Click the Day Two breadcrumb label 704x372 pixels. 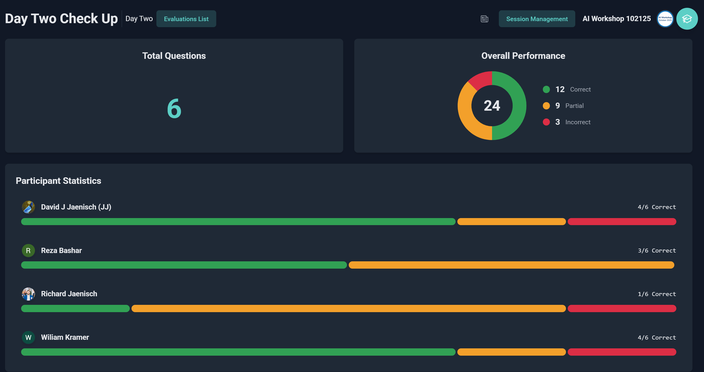(139, 19)
